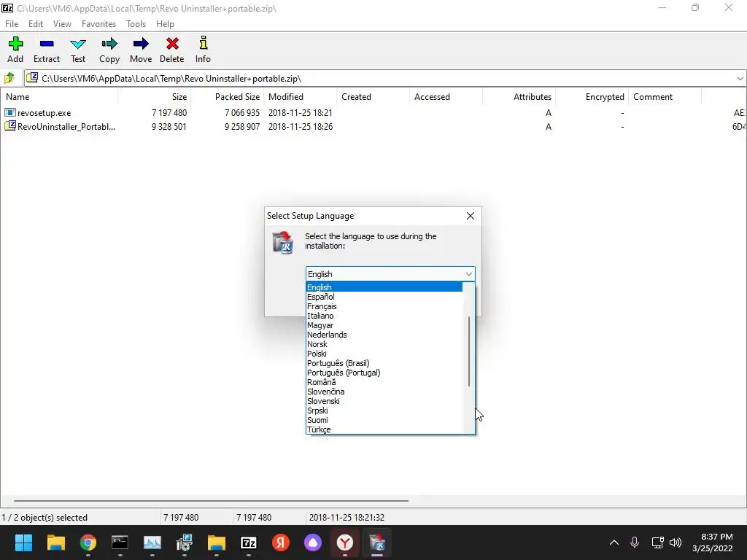Select Türkçe in the language list
Screen dimensions: 747x560
pos(384,429)
